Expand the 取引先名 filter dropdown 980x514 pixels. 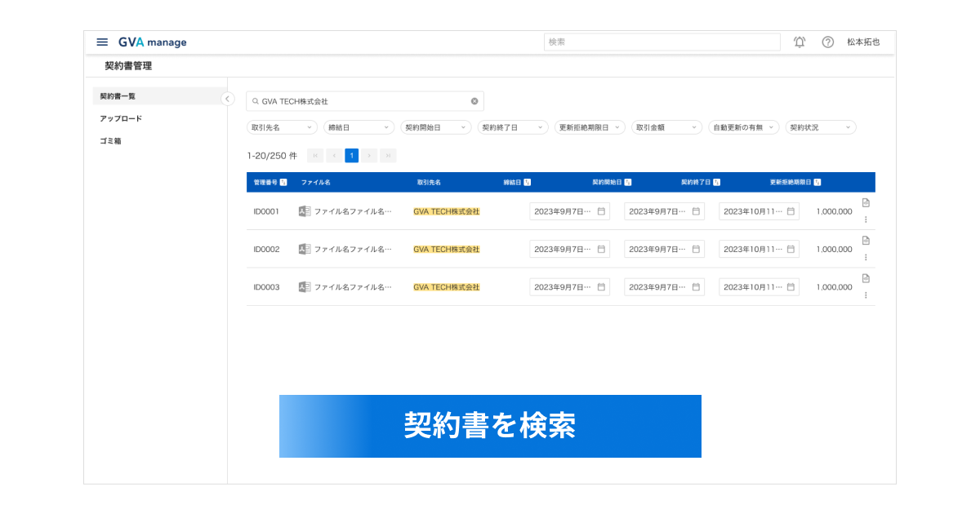tap(282, 127)
